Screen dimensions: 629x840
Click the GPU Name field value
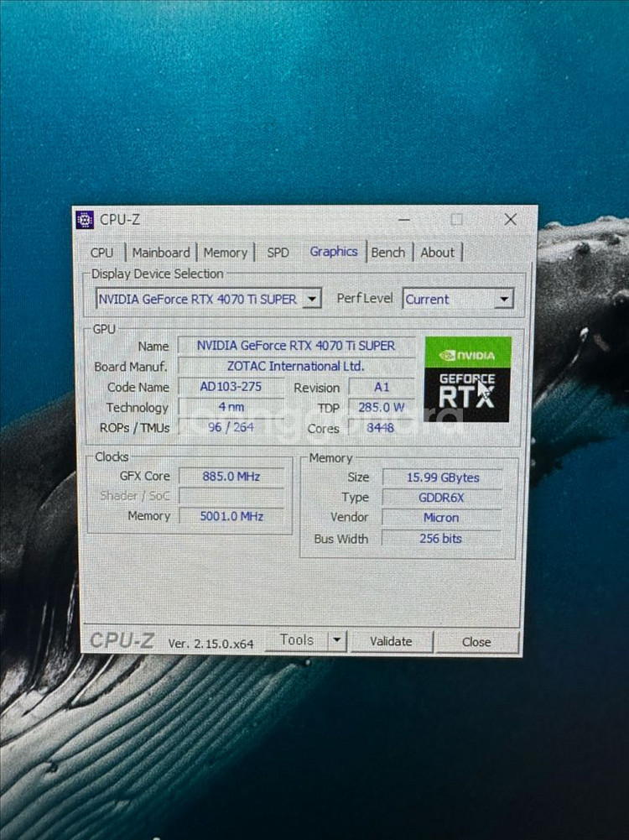point(296,346)
